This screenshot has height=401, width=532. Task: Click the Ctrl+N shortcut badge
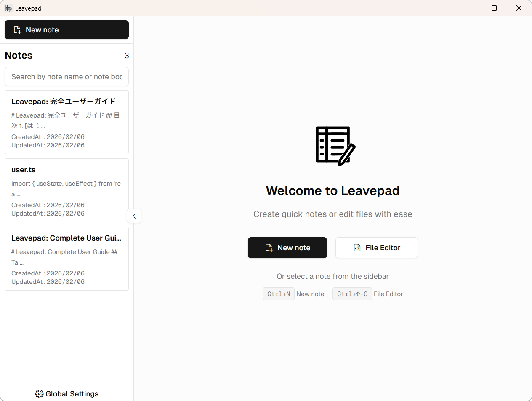(x=278, y=294)
